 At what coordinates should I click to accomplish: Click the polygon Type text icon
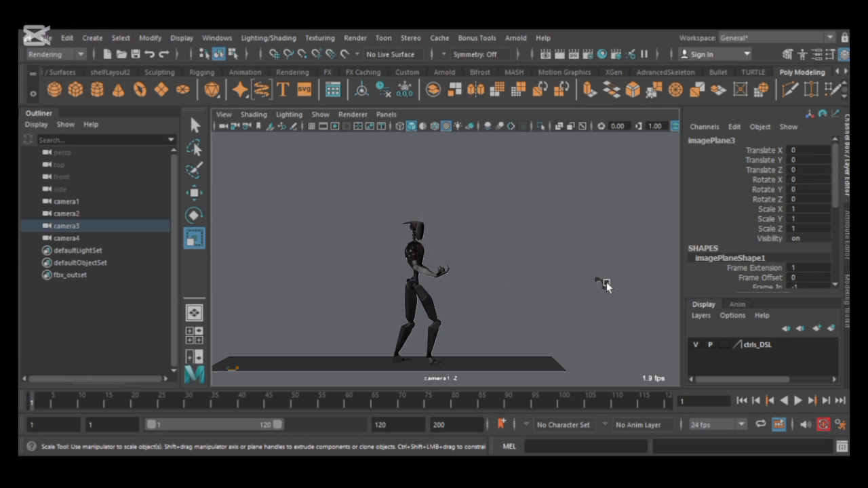pyautogui.click(x=283, y=89)
